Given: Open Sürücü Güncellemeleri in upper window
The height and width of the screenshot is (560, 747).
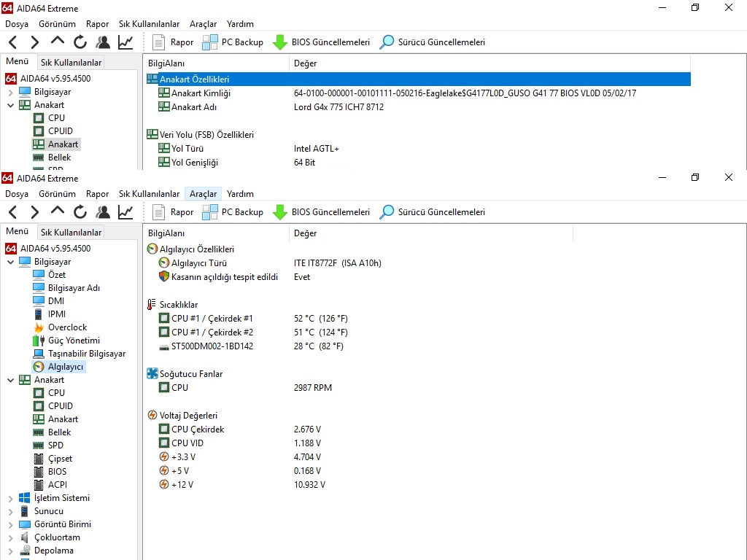Looking at the screenshot, I should coord(432,42).
